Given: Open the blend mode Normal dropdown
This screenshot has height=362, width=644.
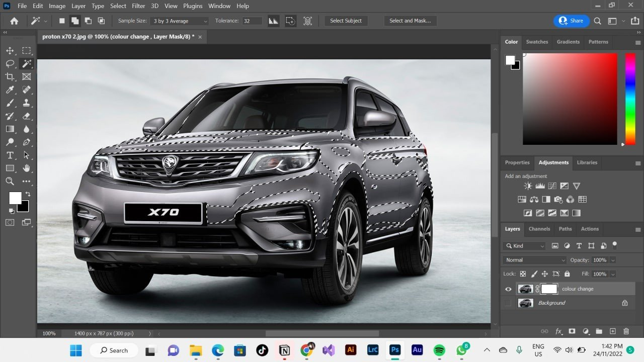Looking at the screenshot, I should (x=534, y=260).
